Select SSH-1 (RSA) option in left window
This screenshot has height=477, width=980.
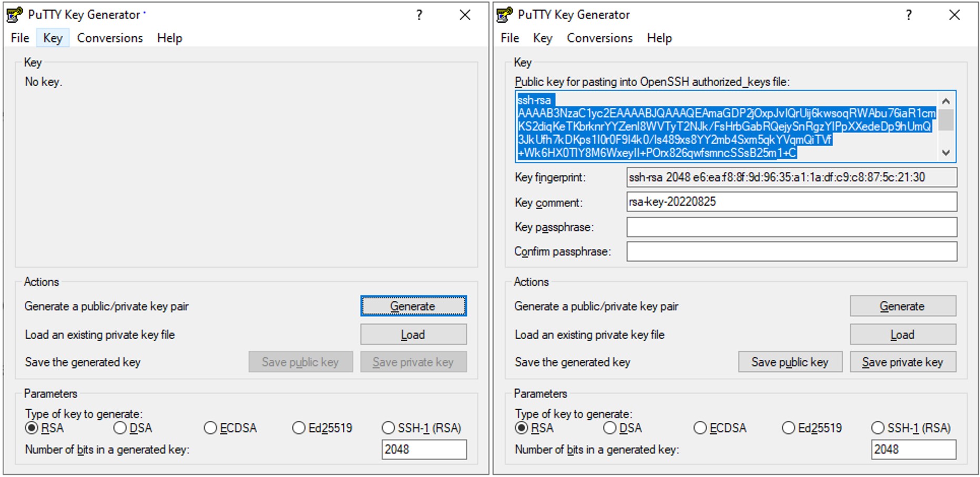[389, 428]
